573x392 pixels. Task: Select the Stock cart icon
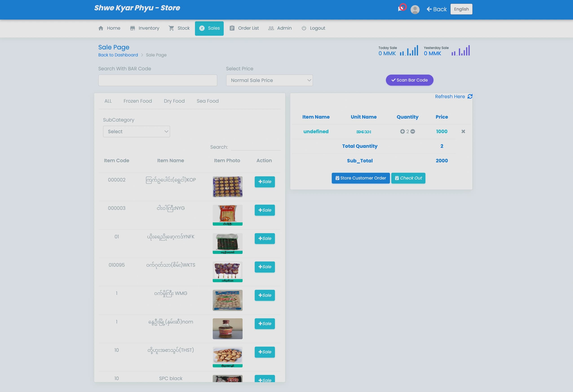point(172,28)
